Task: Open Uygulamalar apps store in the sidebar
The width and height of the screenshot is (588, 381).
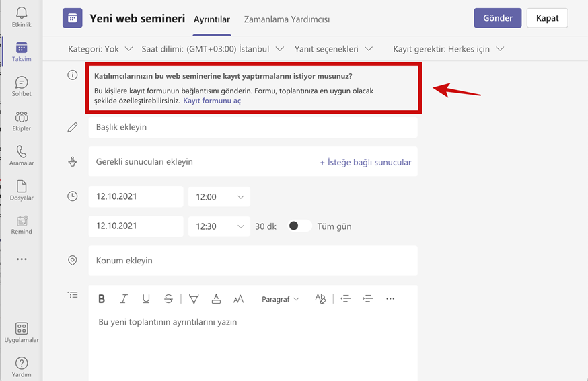Action: click(x=22, y=333)
